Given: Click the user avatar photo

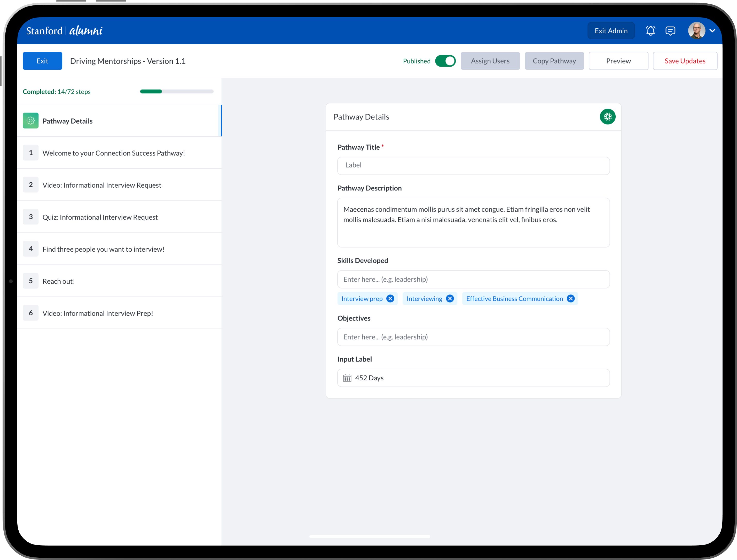Looking at the screenshot, I should click(696, 31).
